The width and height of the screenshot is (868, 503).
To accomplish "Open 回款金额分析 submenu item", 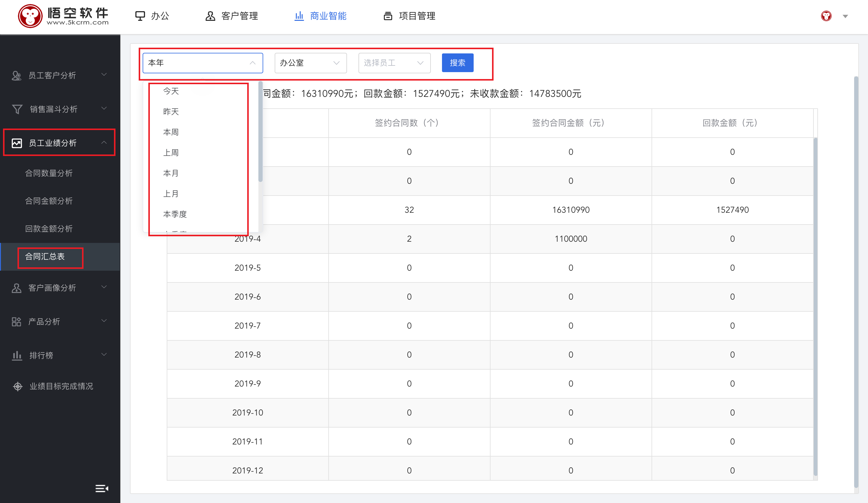I will pos(60,229).
